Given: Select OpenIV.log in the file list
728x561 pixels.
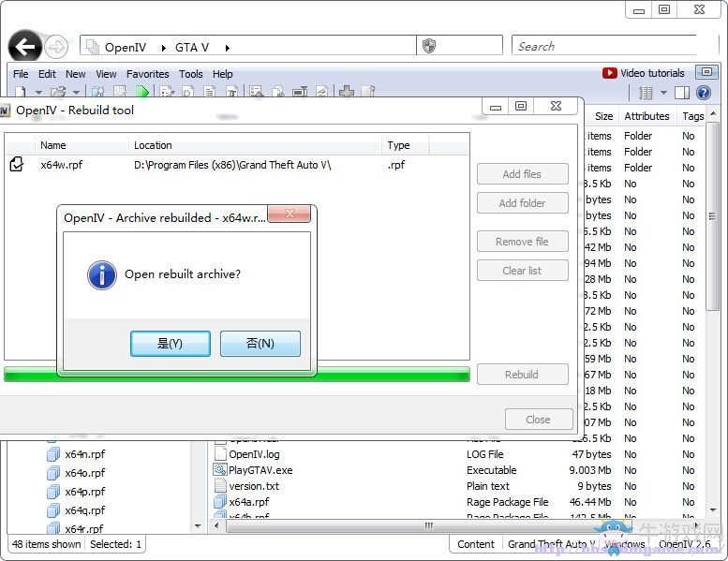Looking at the screenshot, I should pyautogui.click(x=254, y=454).
